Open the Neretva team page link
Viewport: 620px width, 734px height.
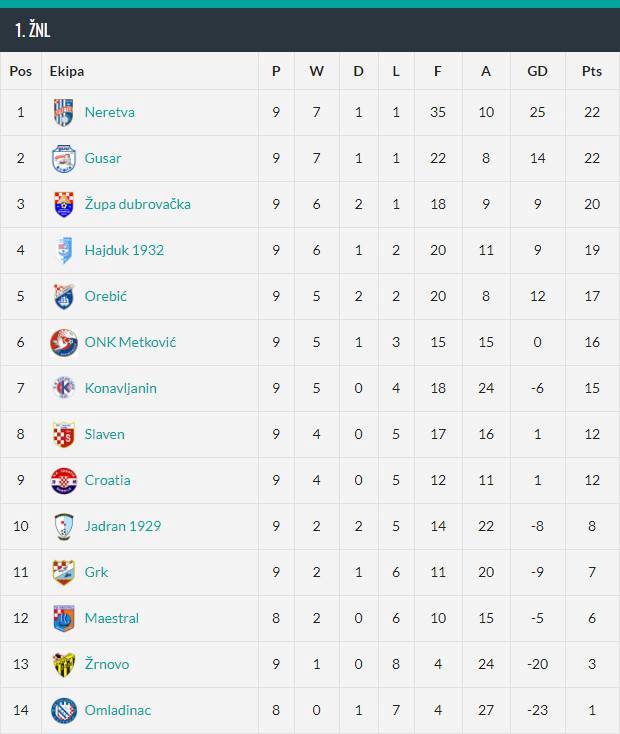click(x=109, y=112)
